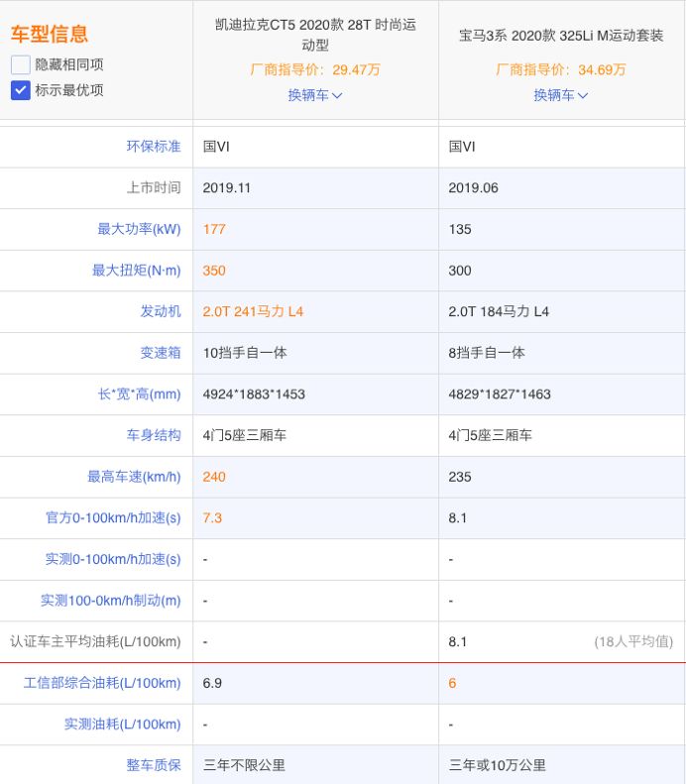Click the 235 top speed value
The image size is (686, 784).
pos(460,477)
